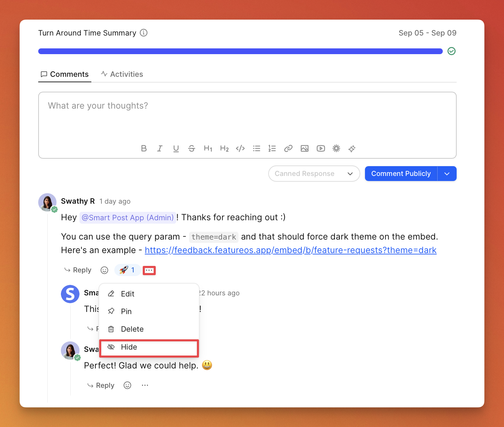Choose Edit from the comment menu
504x427 pixels.
pos(149,294)
